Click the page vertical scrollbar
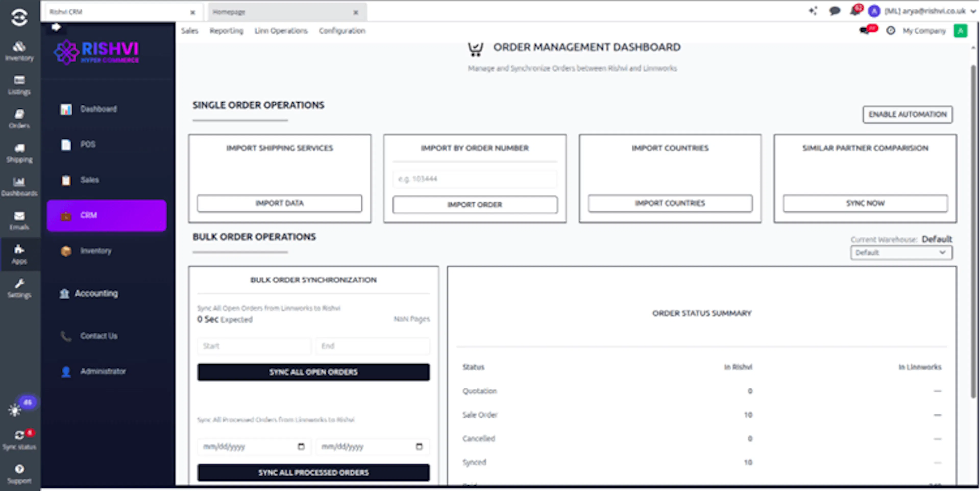Viewport: 980px width, 491px height. 973,232
